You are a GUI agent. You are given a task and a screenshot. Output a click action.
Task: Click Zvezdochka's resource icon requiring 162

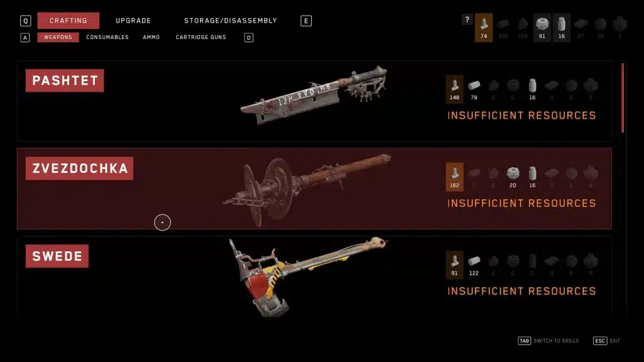[455, 177]
